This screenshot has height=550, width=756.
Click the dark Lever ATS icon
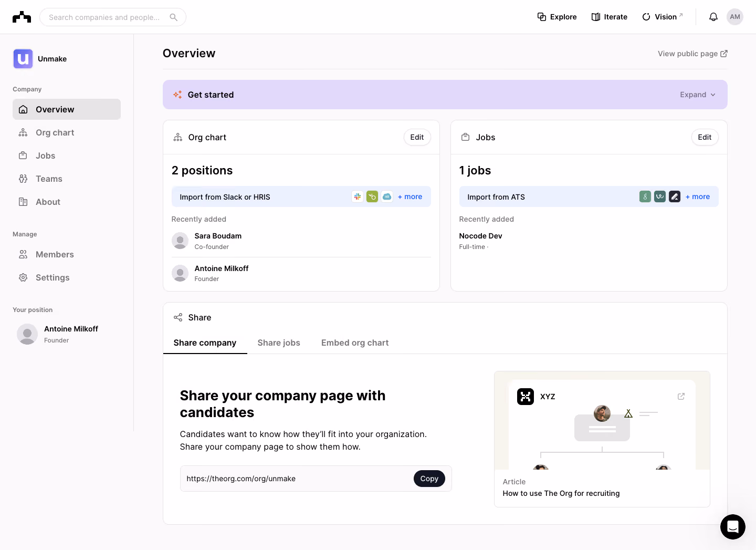pyautogui.click(x=675, y=196)
